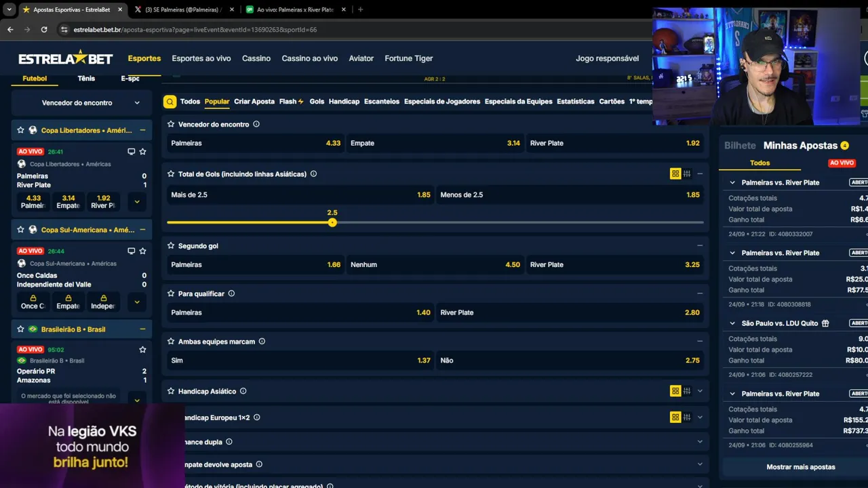Pick Mais de 2.5 goals at 1.85

300,195
